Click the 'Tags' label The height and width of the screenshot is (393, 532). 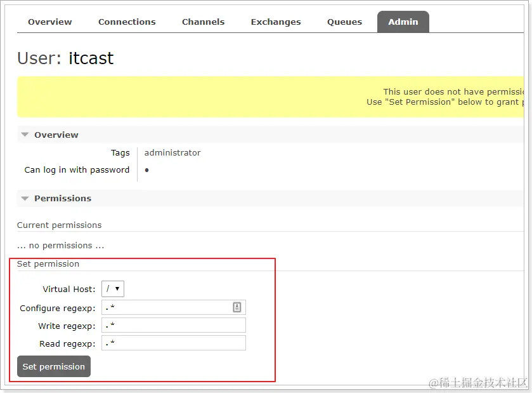point(120,153)
